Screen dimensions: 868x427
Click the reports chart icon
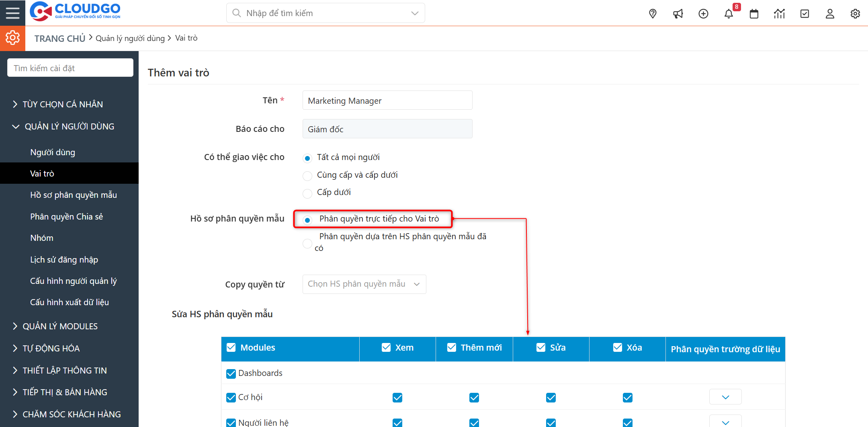[x=779, y=14]
